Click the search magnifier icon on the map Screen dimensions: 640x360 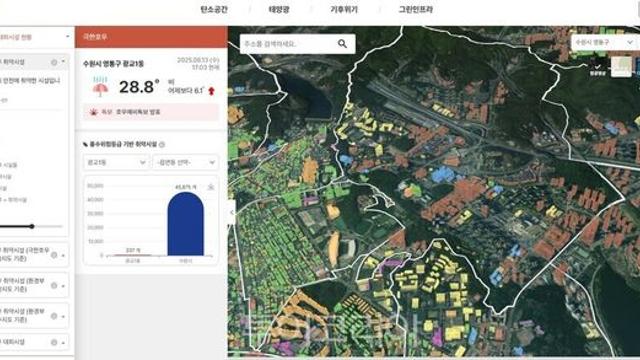[x=342, y=44]
